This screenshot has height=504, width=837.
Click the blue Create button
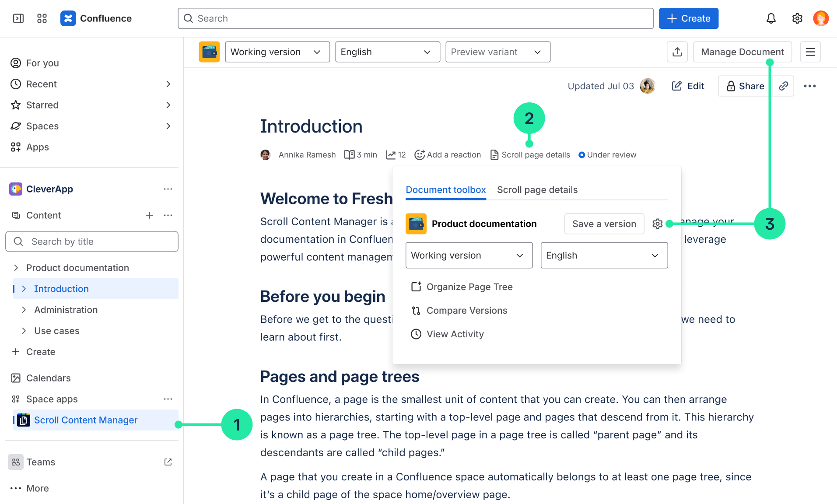tap(689, 18)
